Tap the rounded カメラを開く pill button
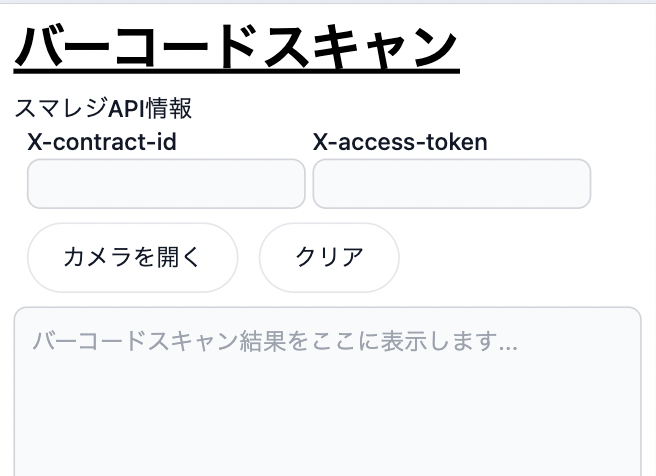Screen dimensions: 656x476 [132, 257]
